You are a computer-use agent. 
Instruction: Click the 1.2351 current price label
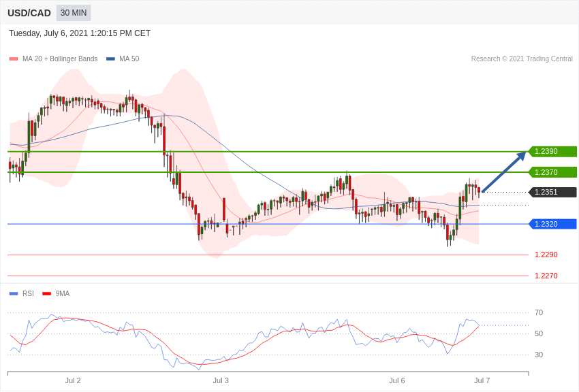[x=553, y=192]
